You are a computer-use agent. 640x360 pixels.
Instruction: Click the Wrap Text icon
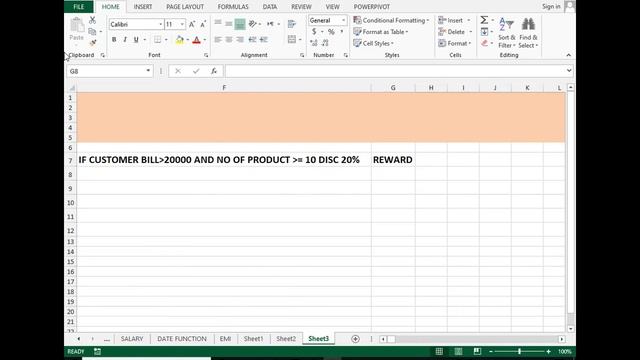pyautogui.click(x=291, y=24)
